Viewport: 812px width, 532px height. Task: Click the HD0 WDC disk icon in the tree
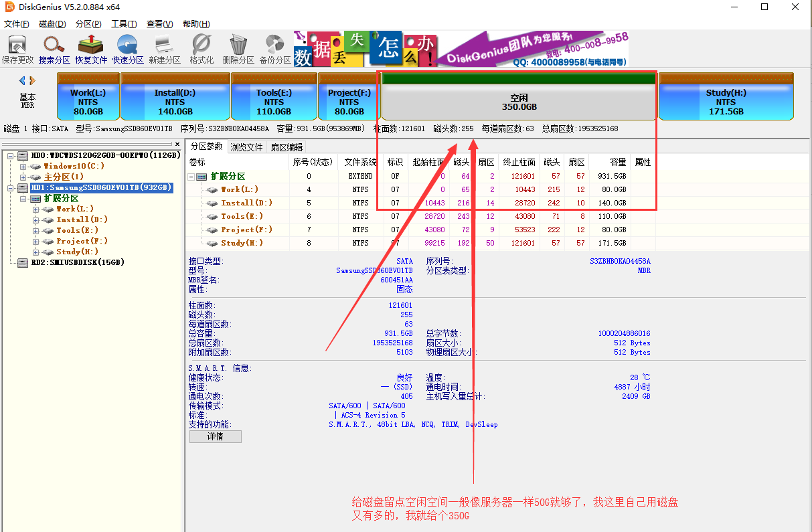[23, 155]
